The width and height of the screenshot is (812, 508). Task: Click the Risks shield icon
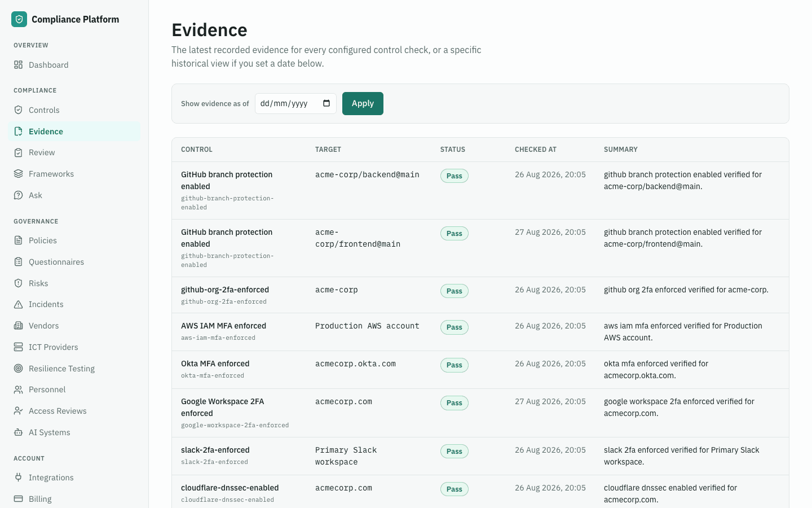[19, 283]
